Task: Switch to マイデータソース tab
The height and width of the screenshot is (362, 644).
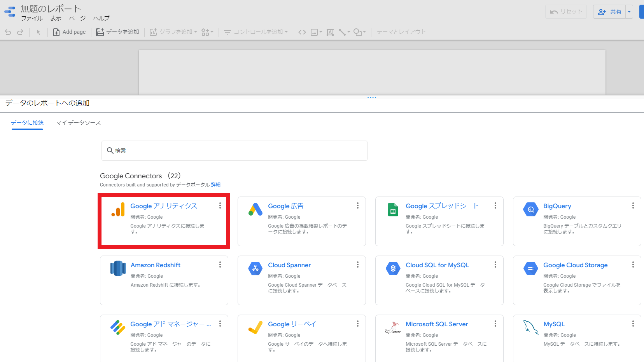Action: click(79, 123)
